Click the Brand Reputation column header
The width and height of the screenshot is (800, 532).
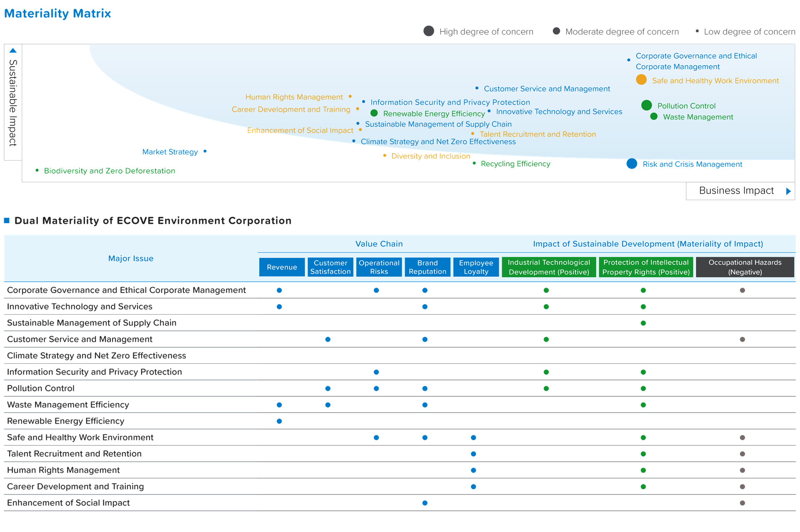tap(427, 267)
